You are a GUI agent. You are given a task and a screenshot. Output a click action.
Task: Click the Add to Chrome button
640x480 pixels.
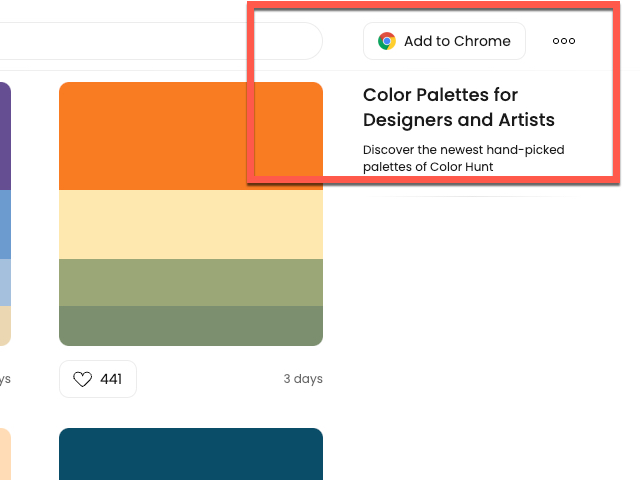444,41
